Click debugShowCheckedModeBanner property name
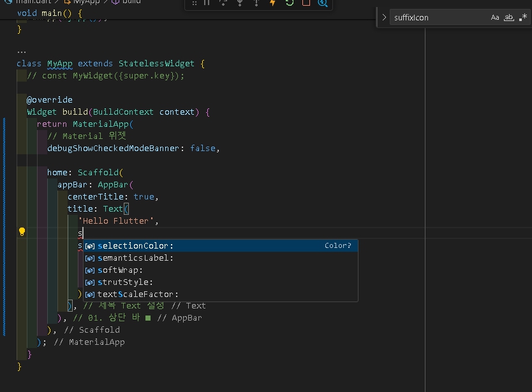This screenshot has width=532, height=392. coord(113,148)
